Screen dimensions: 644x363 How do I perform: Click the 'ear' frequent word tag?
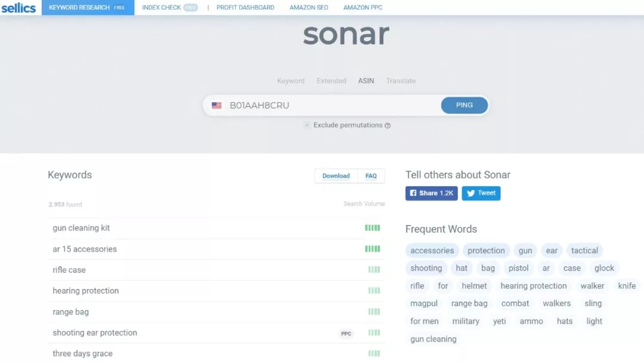(x=552, y=251)
